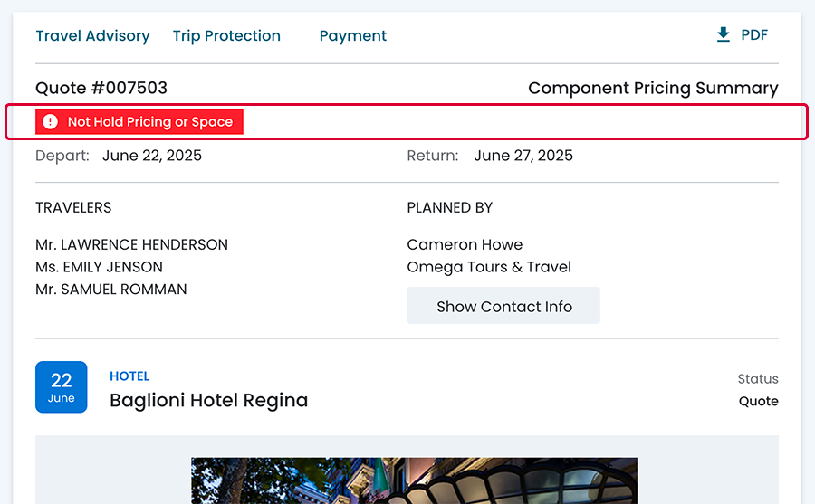Click the Component Pricing Summary heading
Viewport: 815px width, 504px height.
coord(653,88)
